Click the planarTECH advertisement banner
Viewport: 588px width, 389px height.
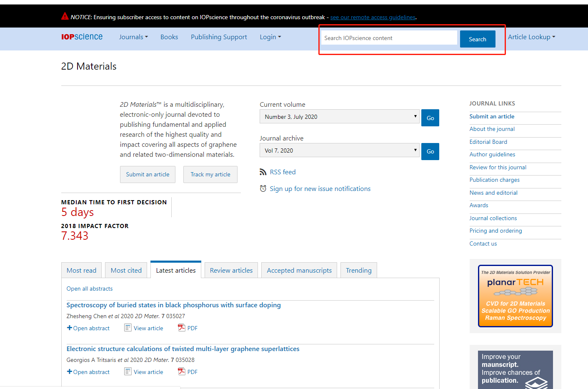(515, 296)
